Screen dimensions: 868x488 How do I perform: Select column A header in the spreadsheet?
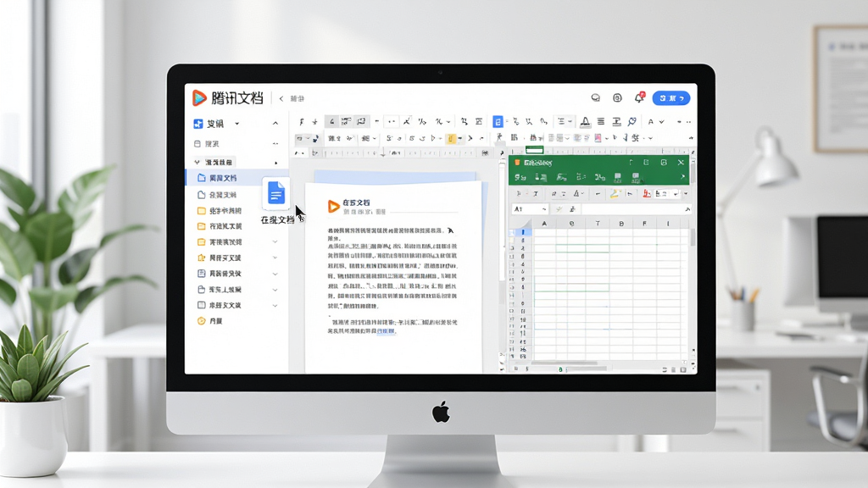pos(544,224)
